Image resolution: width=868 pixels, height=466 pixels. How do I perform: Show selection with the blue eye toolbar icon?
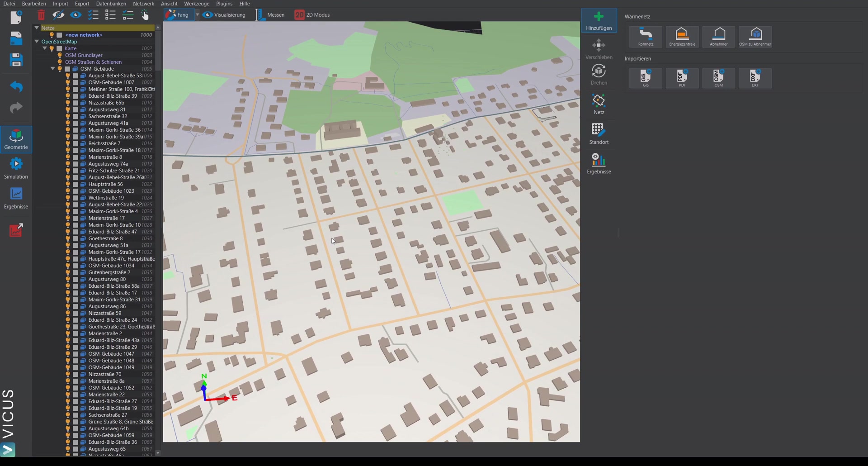(x=75, y=15)
